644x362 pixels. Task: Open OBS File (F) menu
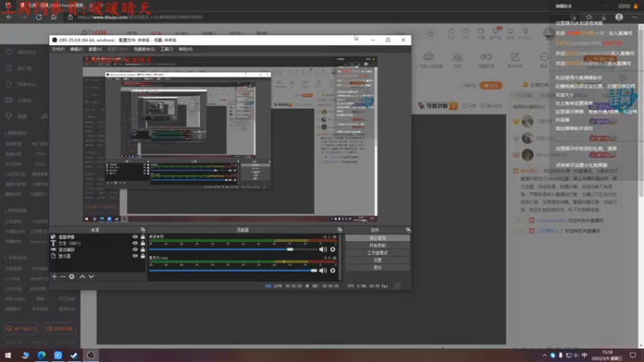click(58, 49)
